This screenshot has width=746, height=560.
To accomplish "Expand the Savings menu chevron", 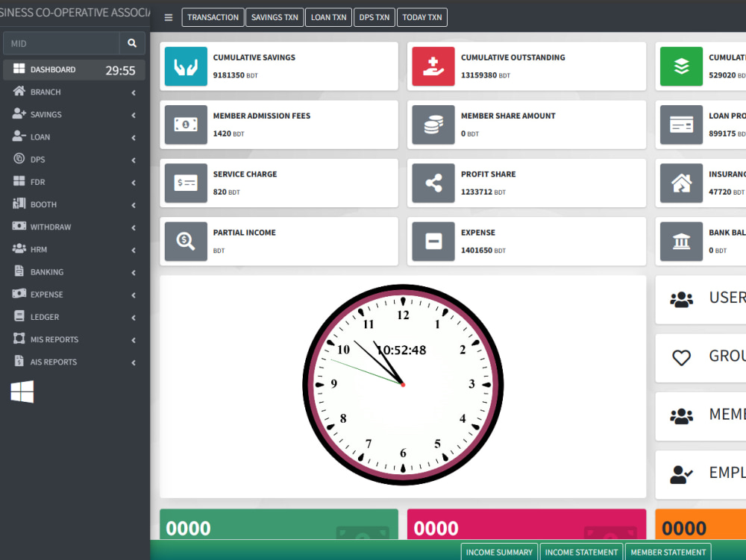I will (x=134, y=115).
